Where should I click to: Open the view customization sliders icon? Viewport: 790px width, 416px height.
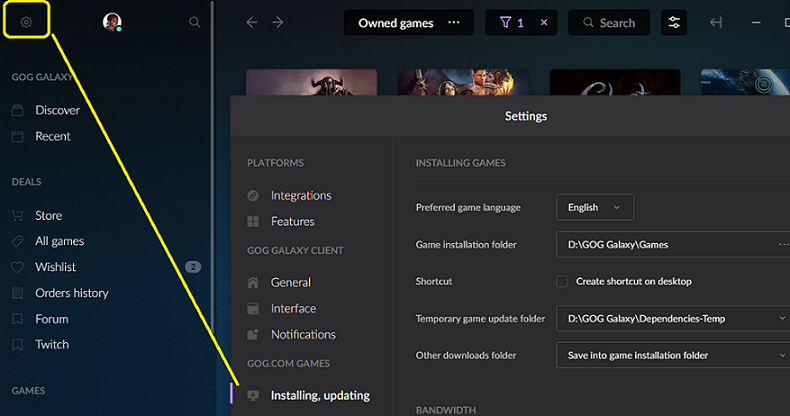pos(674,22)
